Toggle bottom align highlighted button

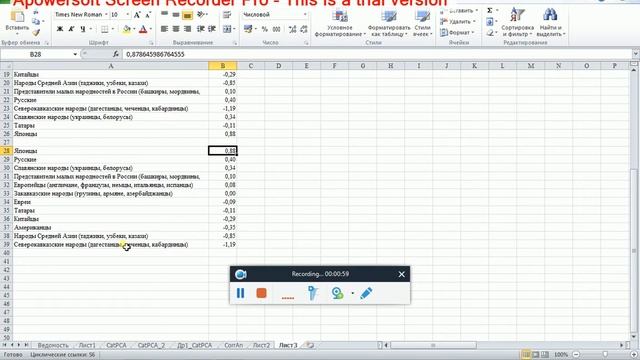click(x=187, y=15)
